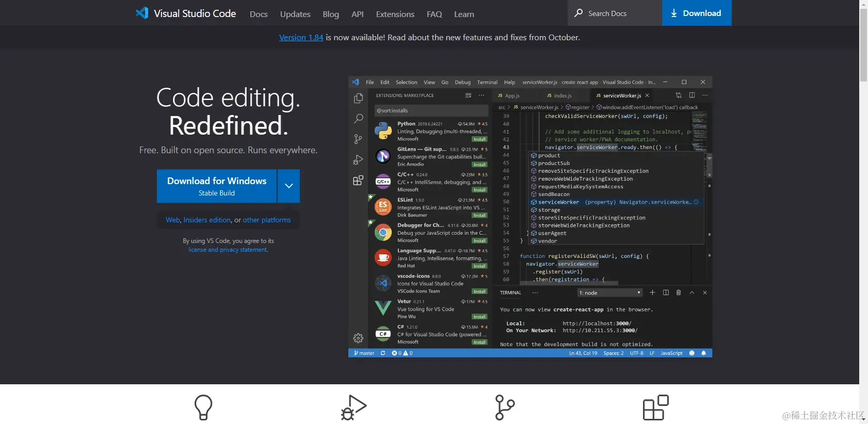
Task: Open the extensions panel more actions ellipsis
Action: (x=481, y=95)
